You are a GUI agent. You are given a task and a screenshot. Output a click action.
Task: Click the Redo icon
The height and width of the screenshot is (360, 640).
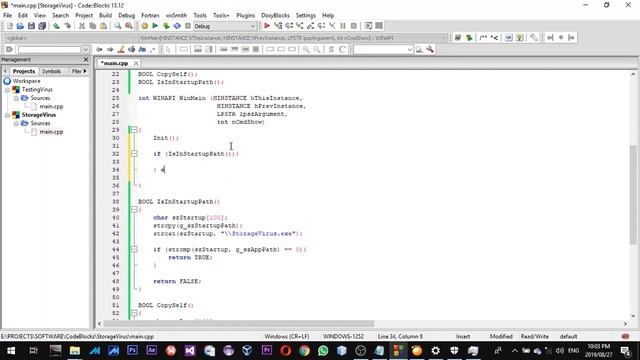67,26
